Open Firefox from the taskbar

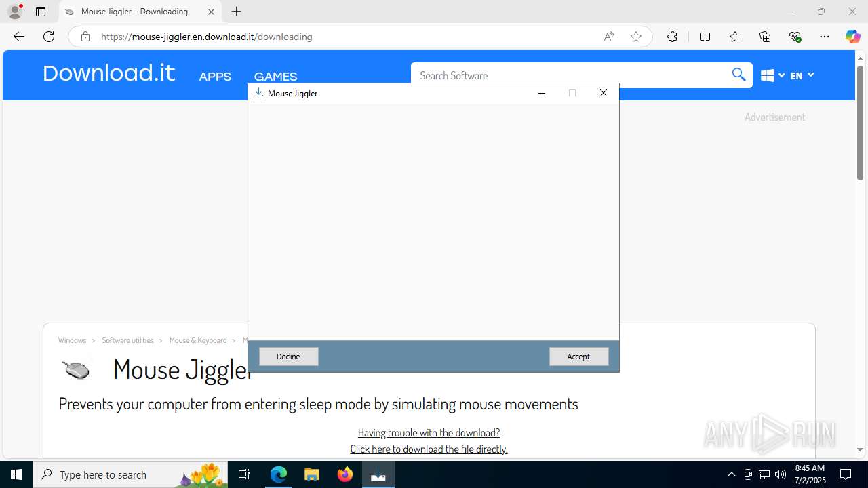click(345, 474)
